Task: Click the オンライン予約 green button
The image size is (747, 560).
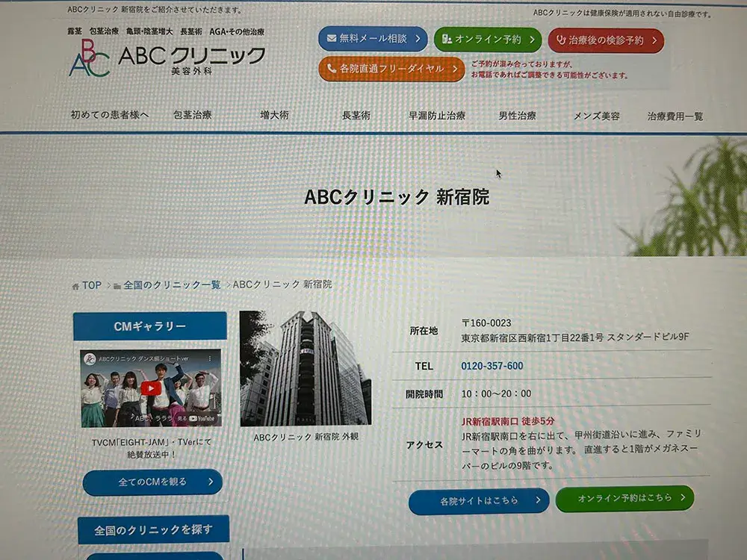Action: [488, 40]
